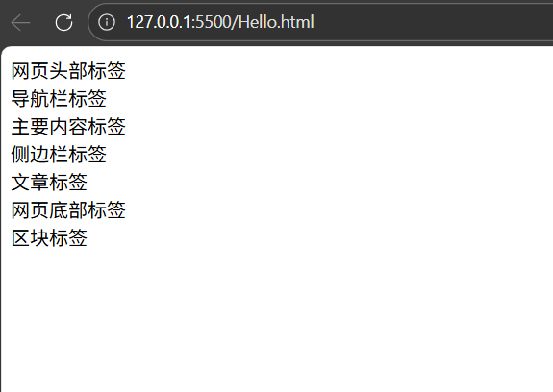Viewport: 553px width, 392px height.
Task: Click the 区块标签 section text
Action: coord(49,237)
